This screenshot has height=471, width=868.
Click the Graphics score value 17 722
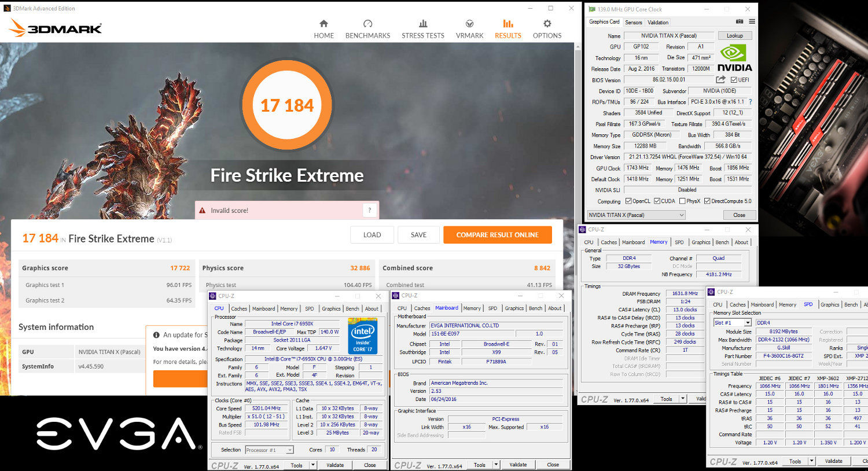tap(180, 268)
